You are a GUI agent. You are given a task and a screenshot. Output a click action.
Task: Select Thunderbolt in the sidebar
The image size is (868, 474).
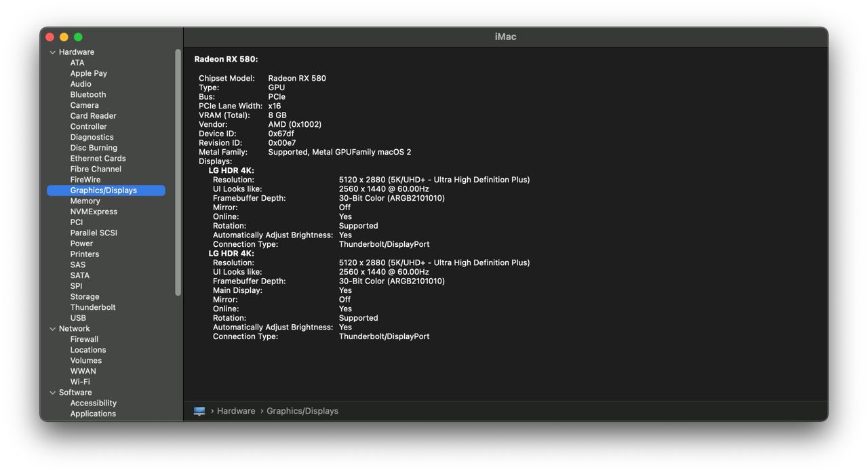[x=93, y=307]
